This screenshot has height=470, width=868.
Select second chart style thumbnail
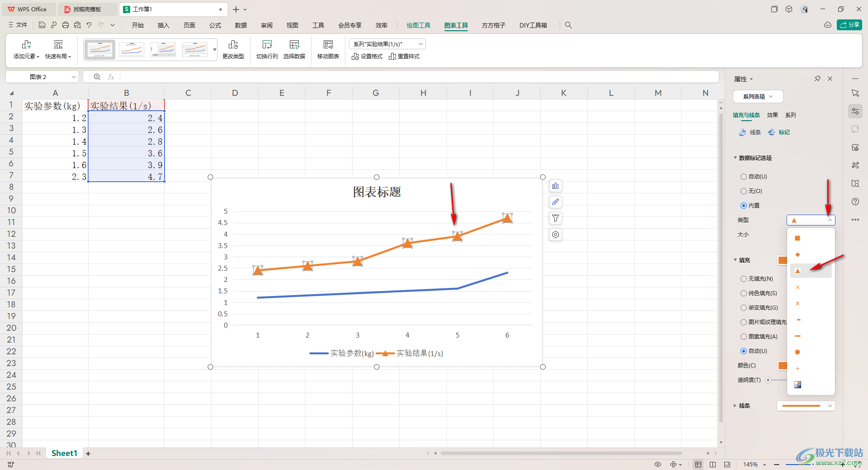[x=132, y=50]
